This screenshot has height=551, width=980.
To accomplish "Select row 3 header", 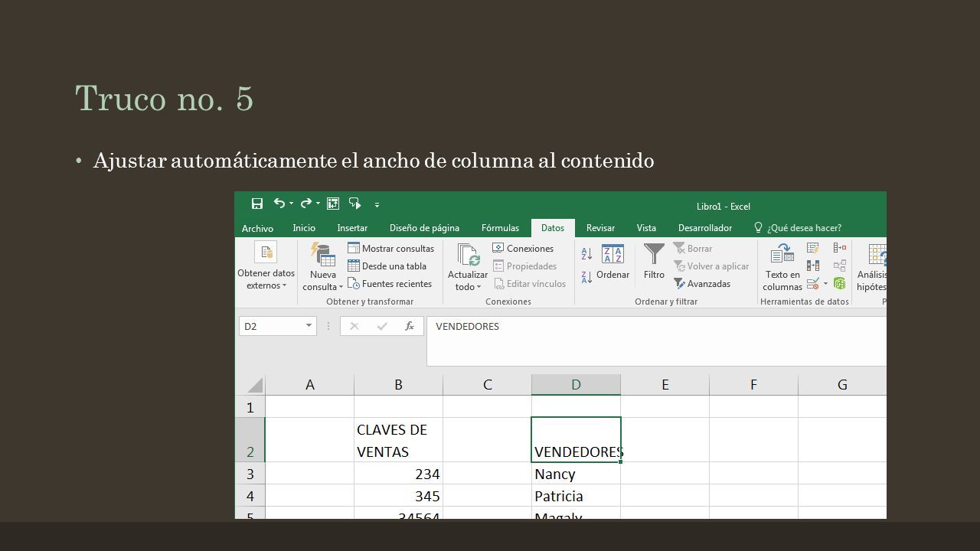I will (250, 474).
